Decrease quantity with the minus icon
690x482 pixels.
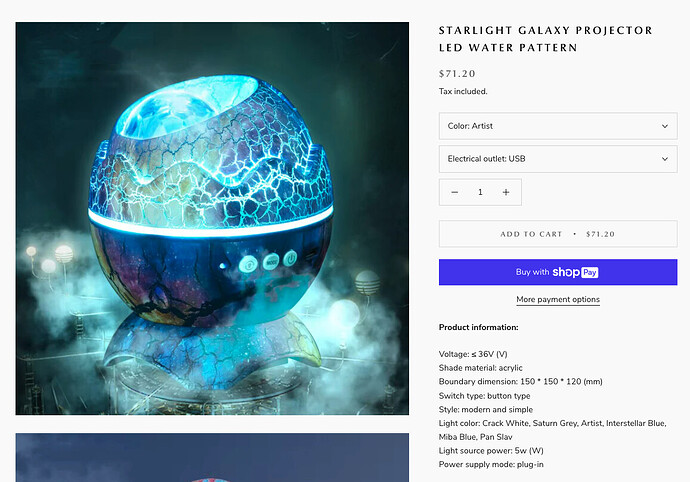pos(455,192)
